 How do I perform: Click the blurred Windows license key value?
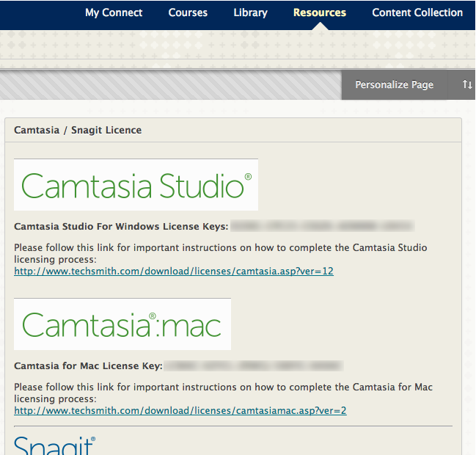click(x=323, y=226)
